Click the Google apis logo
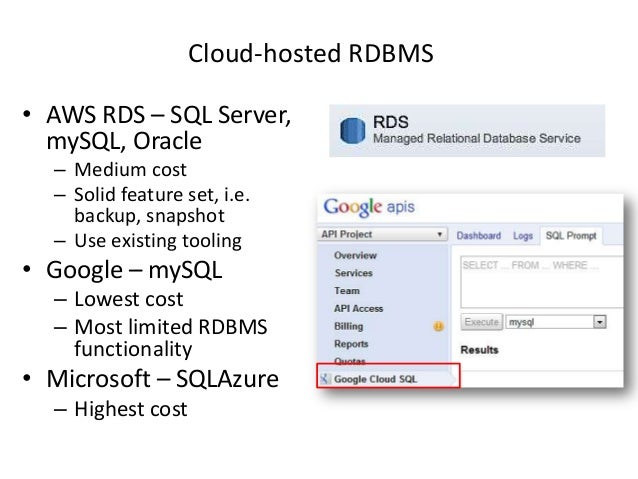The height and width of the screenshot is (479, 638). (369, 207)
